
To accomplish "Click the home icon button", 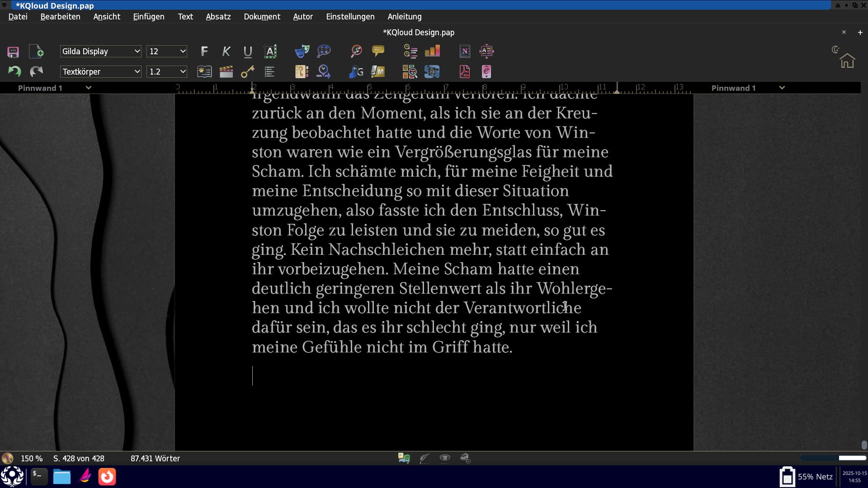I will pyautogui.click(x=847, y=61).
